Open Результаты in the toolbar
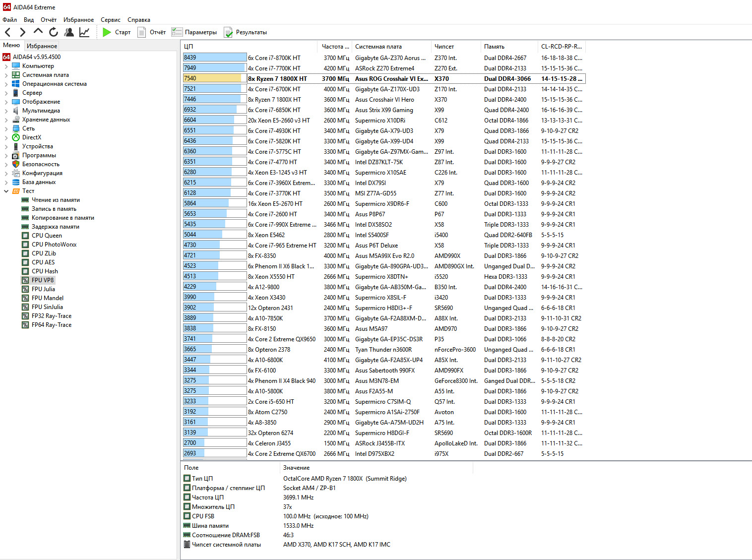This screenshot has width=752, height=560. (246, 32)
